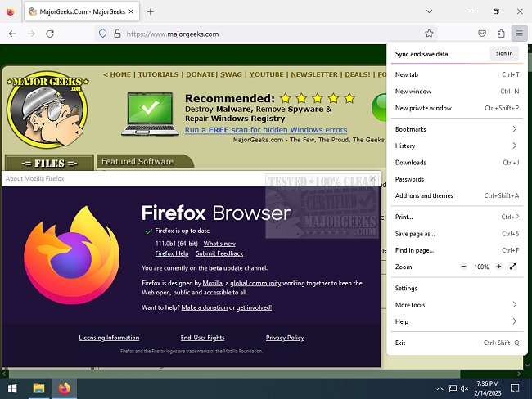
Task: Expand the History submenu
Action: click(457, 146)
